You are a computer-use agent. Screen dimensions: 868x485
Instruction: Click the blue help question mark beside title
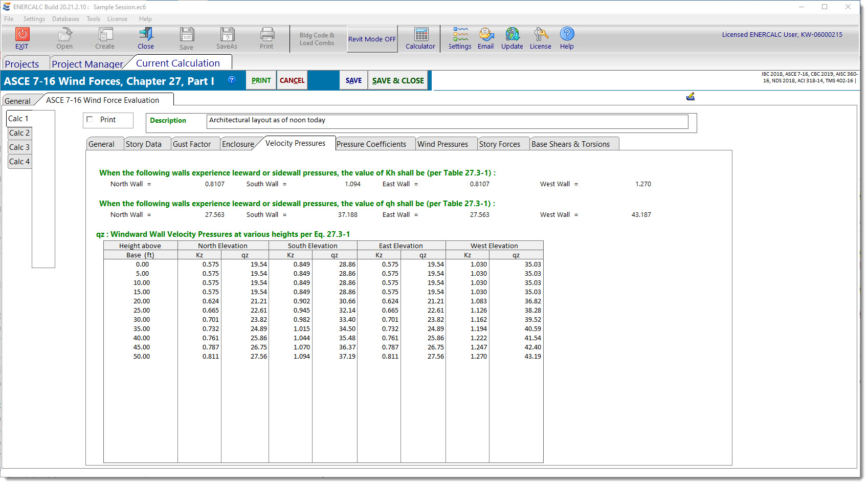(232, 80)
